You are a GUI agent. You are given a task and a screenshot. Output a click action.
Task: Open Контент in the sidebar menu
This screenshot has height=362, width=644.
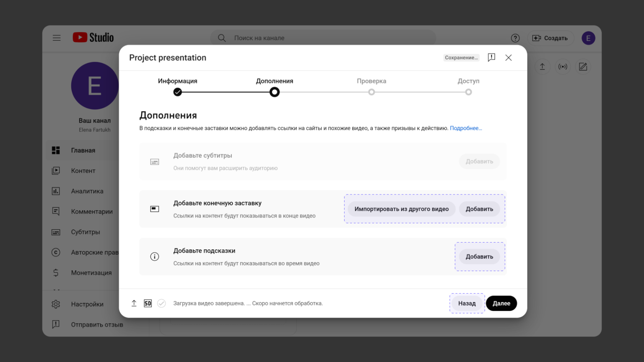tap(83, 171)
